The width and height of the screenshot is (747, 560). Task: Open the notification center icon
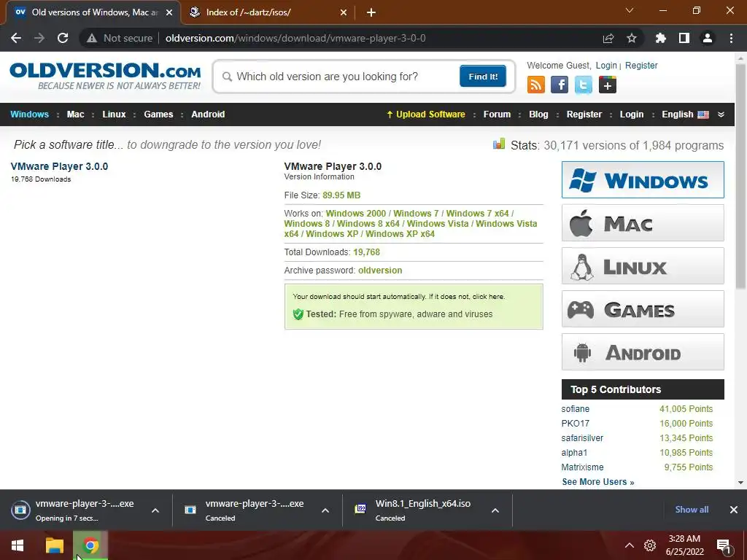pos(724,545)
